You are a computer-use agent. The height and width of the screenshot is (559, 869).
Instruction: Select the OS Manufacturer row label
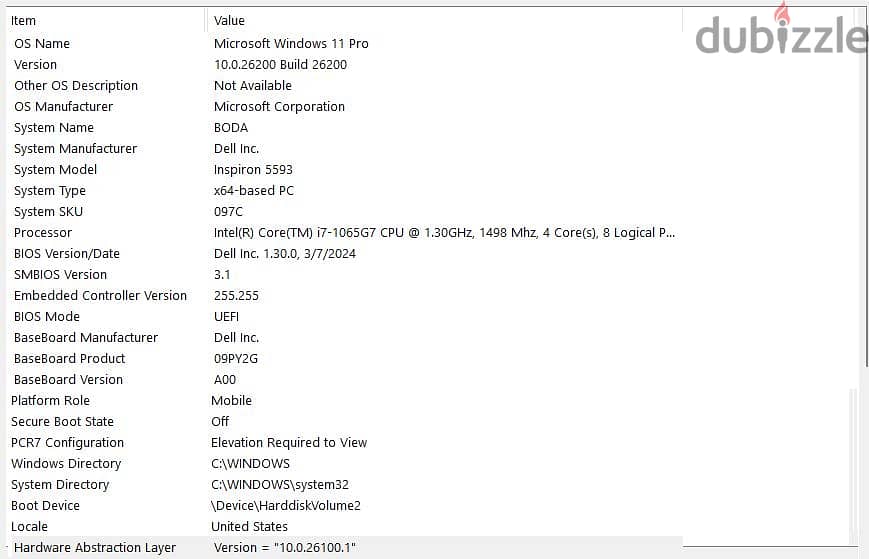63,107
